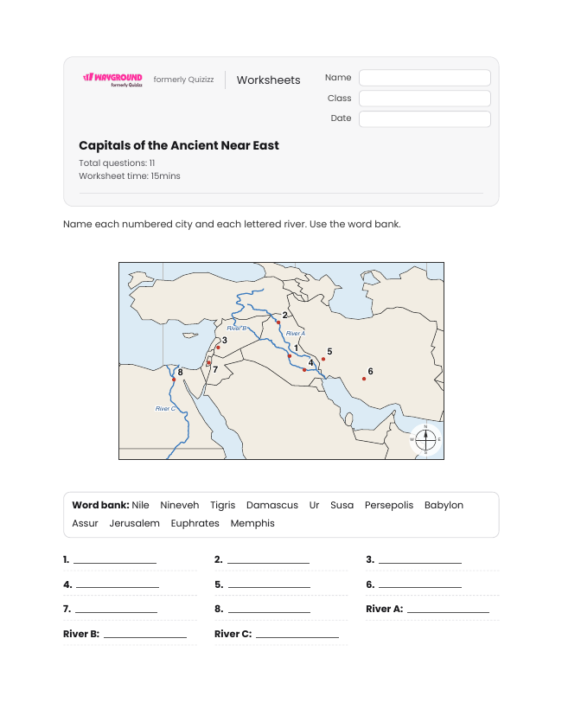Click the River A answer blank
Screen dimensions: 562x728
tap(448, 609)
